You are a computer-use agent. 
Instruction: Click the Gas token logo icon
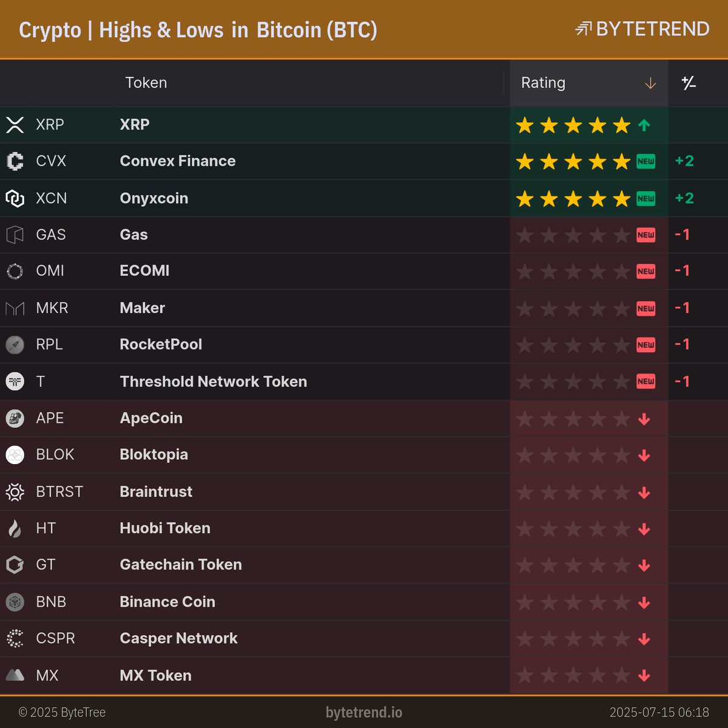pos(15,235)
